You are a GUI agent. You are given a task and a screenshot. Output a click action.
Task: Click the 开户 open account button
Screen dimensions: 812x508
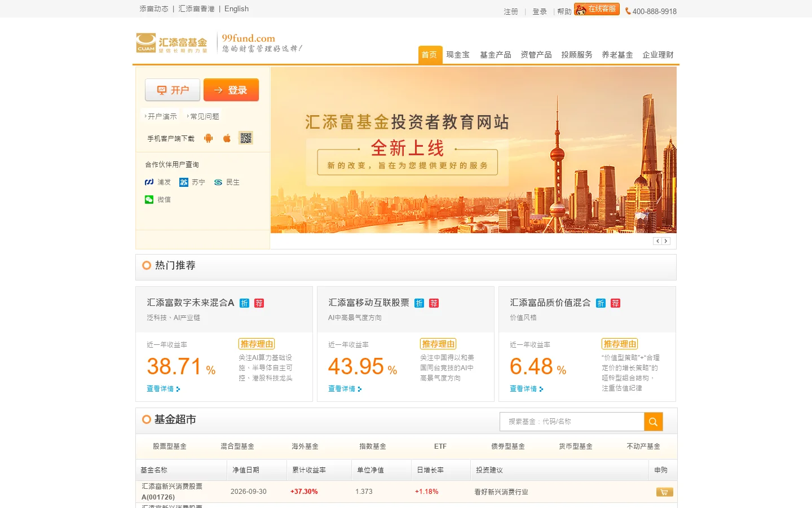click(x=173, y=90)
